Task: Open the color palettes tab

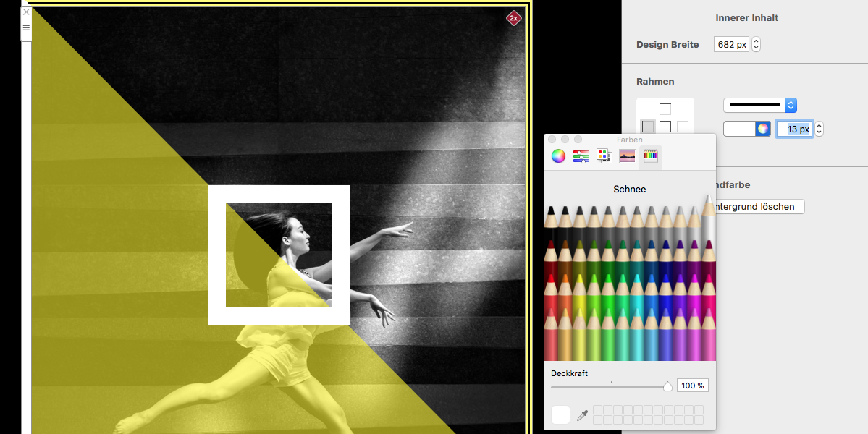Action: click(x=604, y=156)
